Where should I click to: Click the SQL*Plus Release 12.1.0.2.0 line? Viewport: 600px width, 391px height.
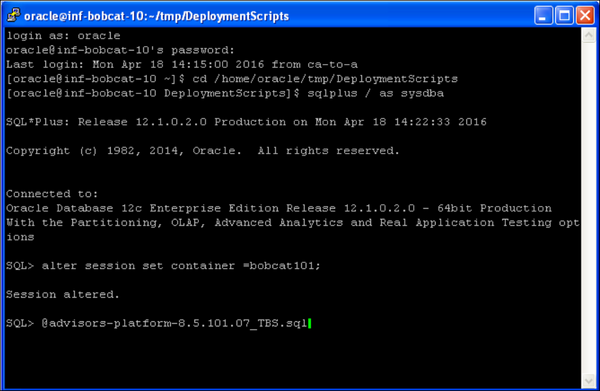tap(246, 122)
